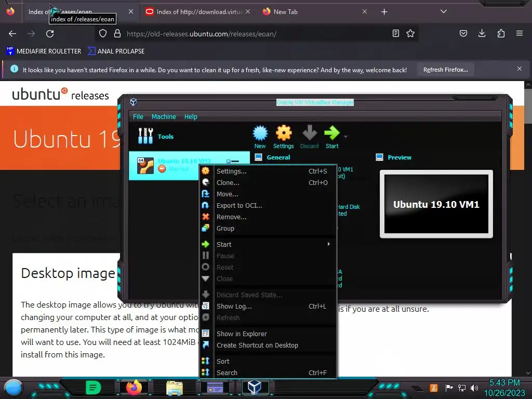
Task: Click the Firefox URL address field
Action: (x=256, y=34)
